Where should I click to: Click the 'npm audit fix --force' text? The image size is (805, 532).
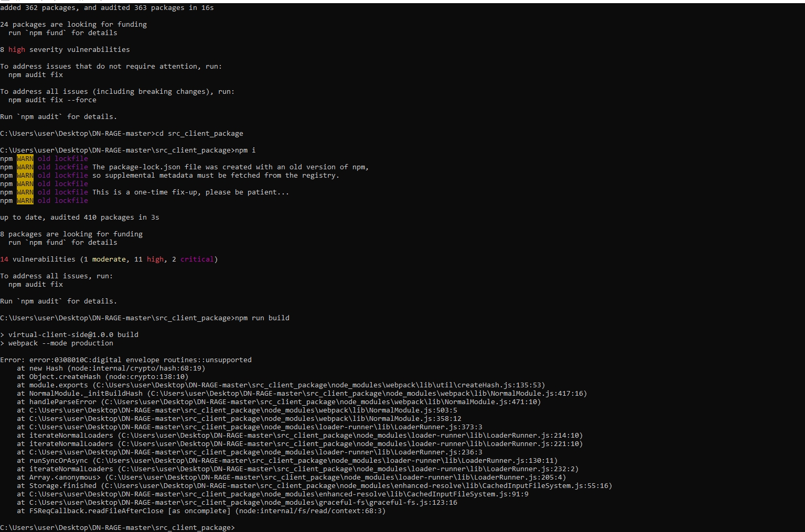tap(52, 100)
